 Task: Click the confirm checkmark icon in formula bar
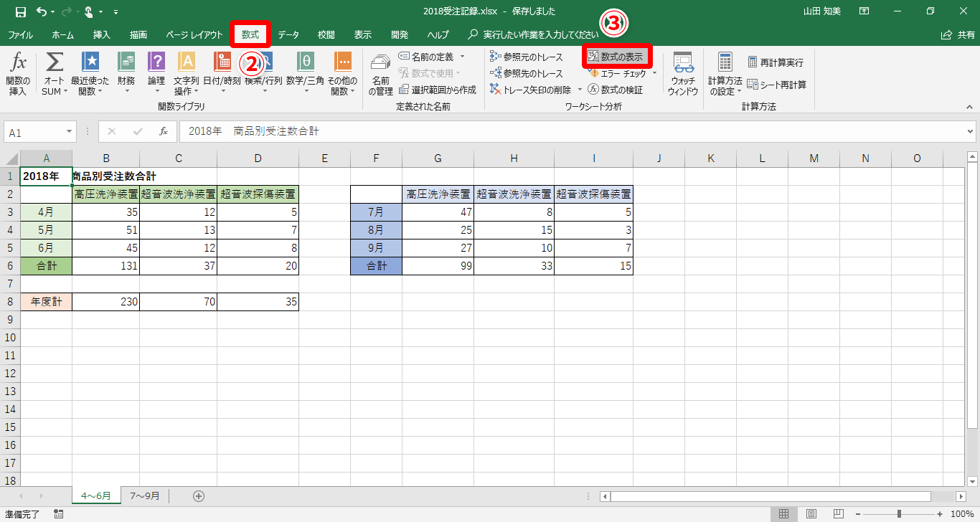tap(138, 132)
